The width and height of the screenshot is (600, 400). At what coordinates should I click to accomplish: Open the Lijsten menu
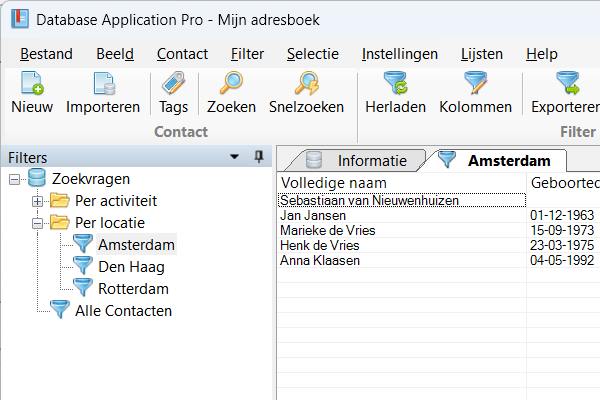(482, 54)
